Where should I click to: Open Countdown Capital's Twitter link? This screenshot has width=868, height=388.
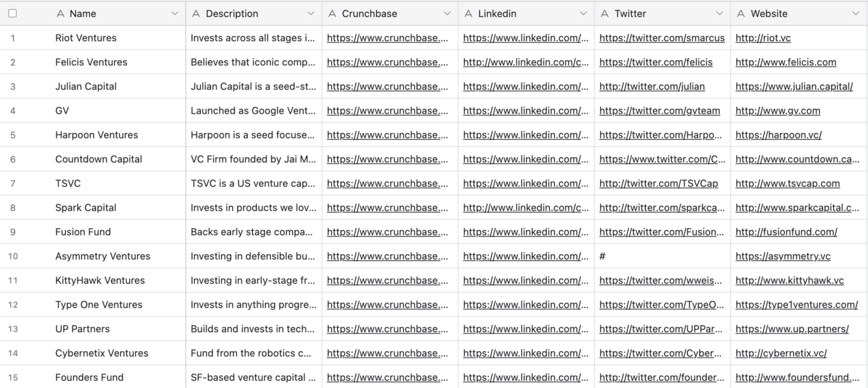coord(662,159)
